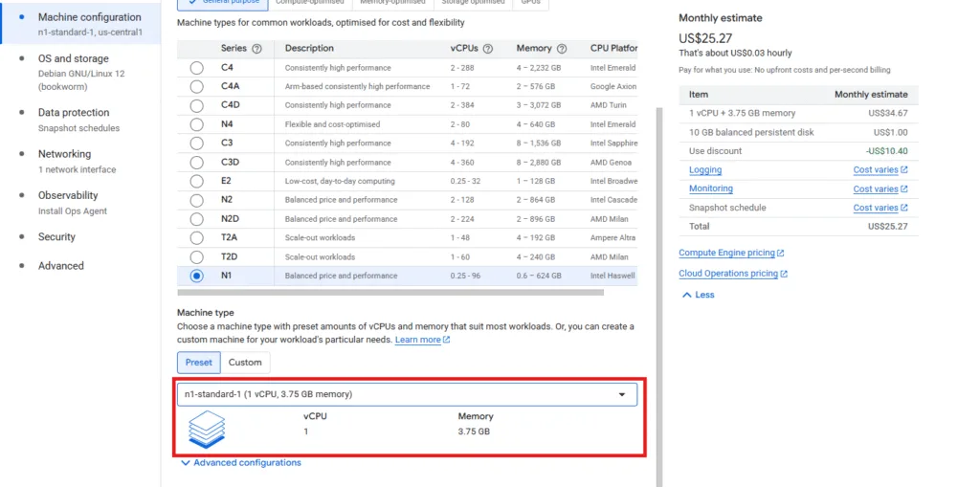This screenshot has height=487, width=980.
Task: Open the Compute-optimised tab
Action: click(310, 3)
